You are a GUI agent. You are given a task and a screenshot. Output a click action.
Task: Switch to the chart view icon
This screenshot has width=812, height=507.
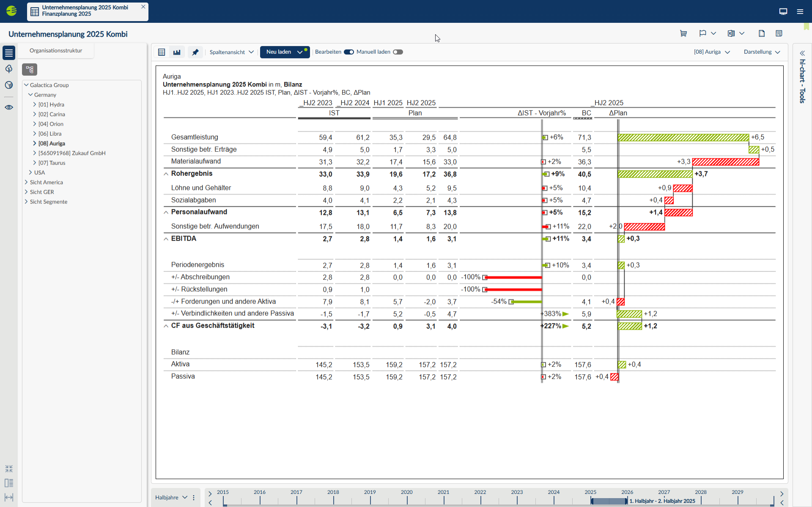(x=177, y=52)
